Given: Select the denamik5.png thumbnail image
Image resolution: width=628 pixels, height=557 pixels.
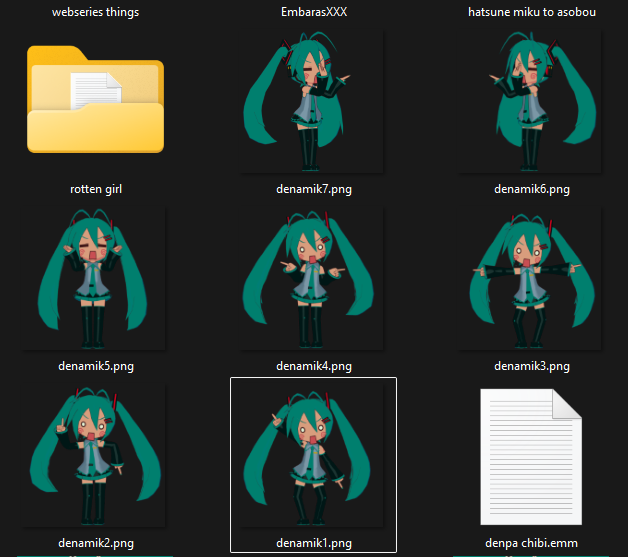Looking at the screenshot, I should 94,279.
